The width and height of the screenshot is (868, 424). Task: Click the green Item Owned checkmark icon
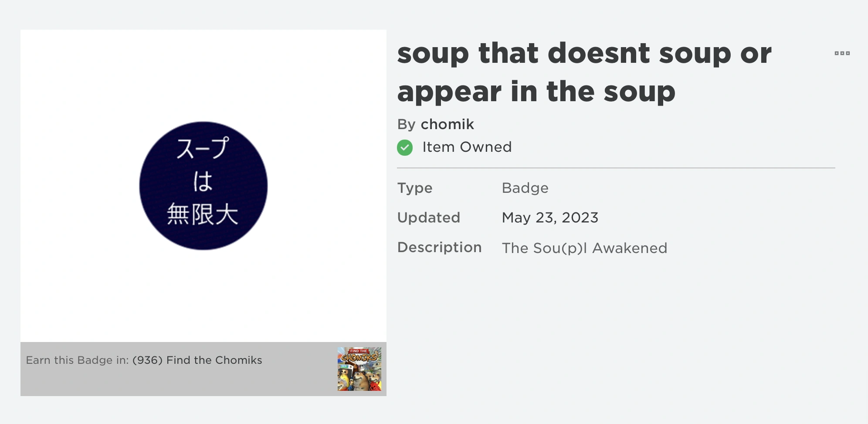click(406, 147)
